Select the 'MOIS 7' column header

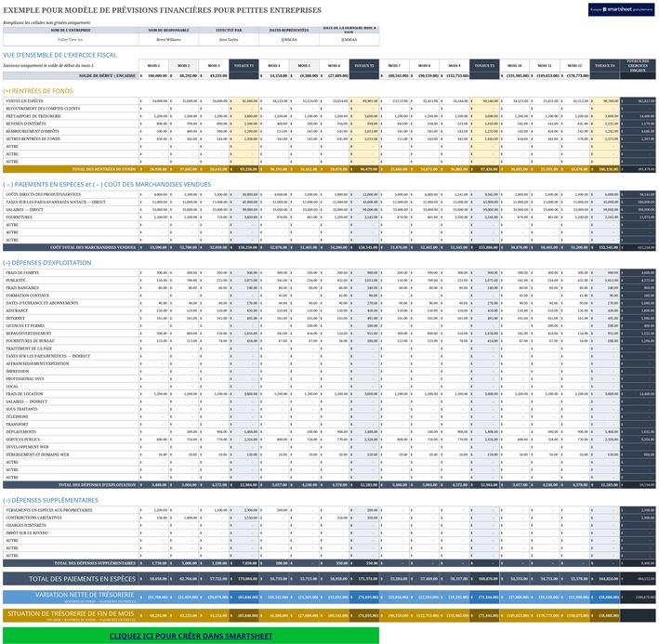point(394,66)
